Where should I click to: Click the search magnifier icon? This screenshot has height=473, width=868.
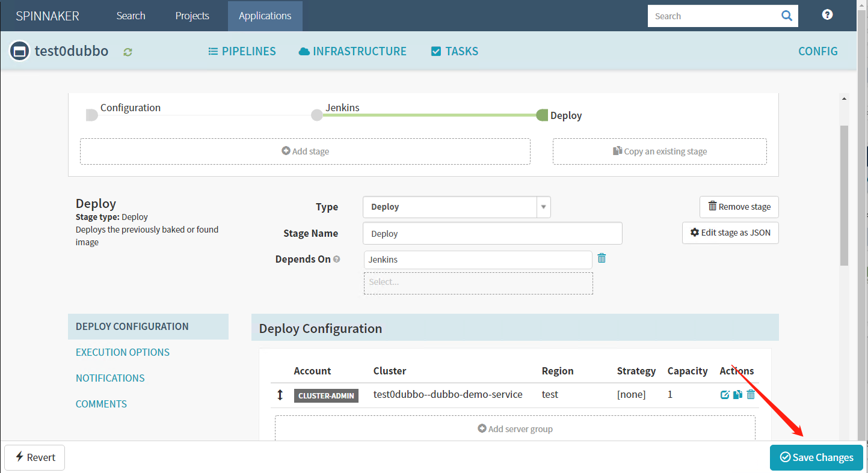pyautogui.click(x=786, y=16)
